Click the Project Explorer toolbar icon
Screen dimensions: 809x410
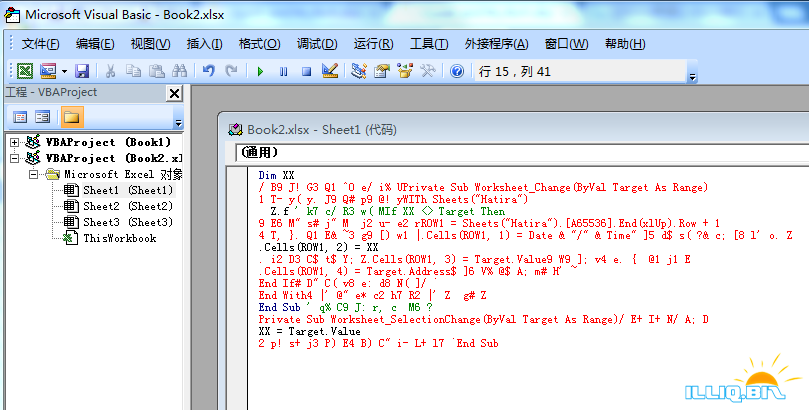[359, 71]
